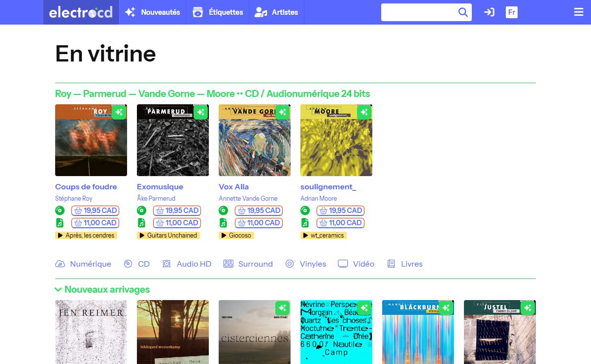Open the Étiquettes menu
This screenshot has width=591, height=364.
coord(218,12)
